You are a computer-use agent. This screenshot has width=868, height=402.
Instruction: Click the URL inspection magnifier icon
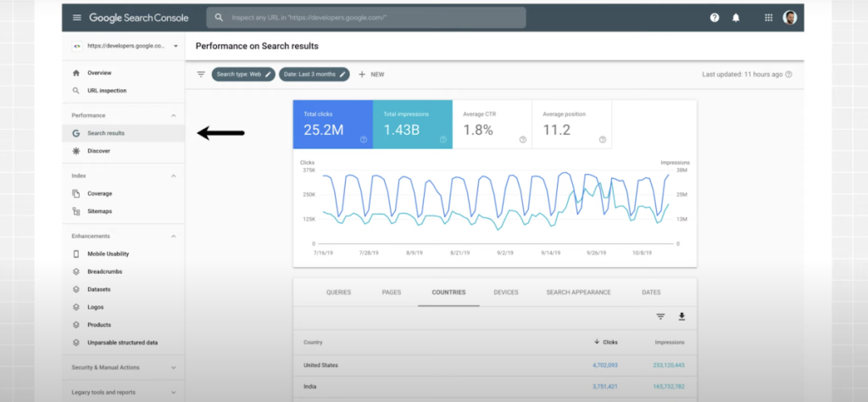pos(76,90)
